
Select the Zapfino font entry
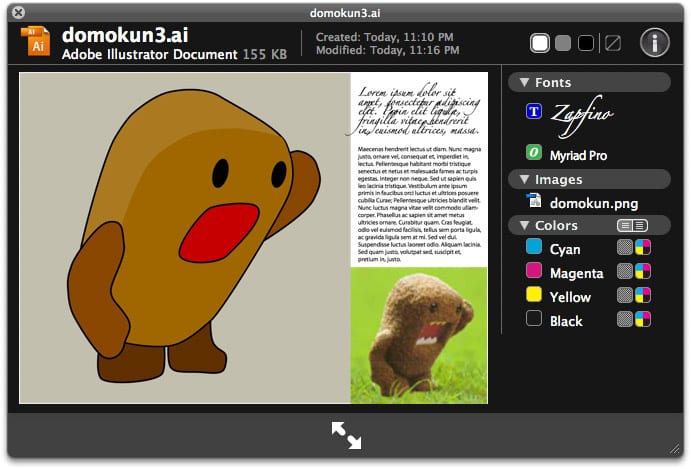point(582,115)
